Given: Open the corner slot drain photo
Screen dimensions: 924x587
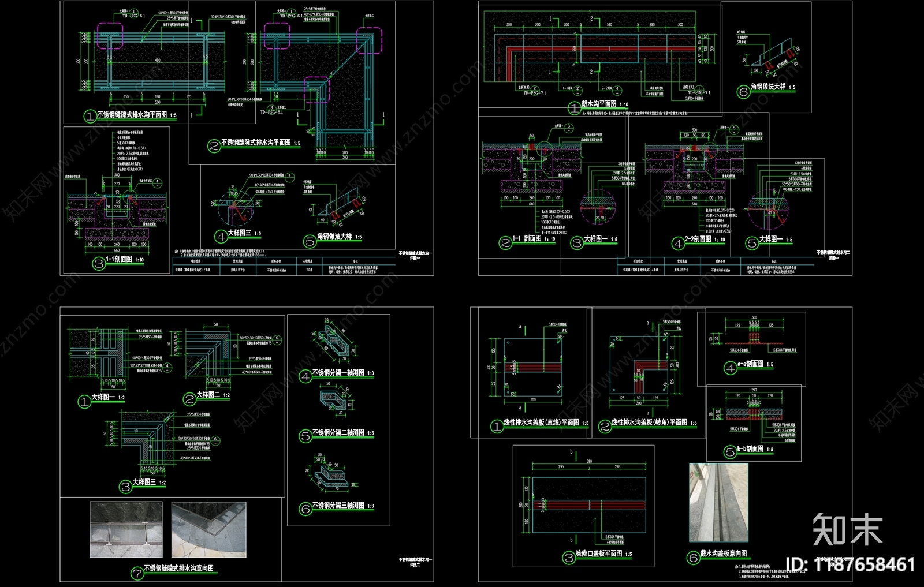Looking at the screenshot, I should [209, 529].
